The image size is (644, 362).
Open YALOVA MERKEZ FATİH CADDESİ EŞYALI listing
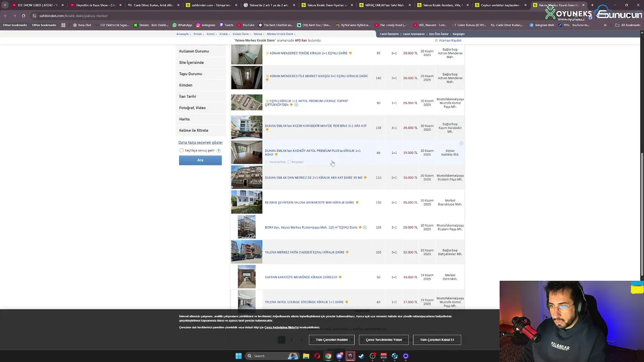[x=304, y=252]
